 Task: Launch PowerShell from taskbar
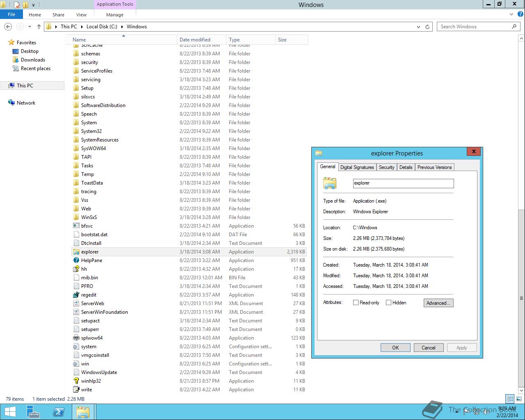tap(58, 412)
